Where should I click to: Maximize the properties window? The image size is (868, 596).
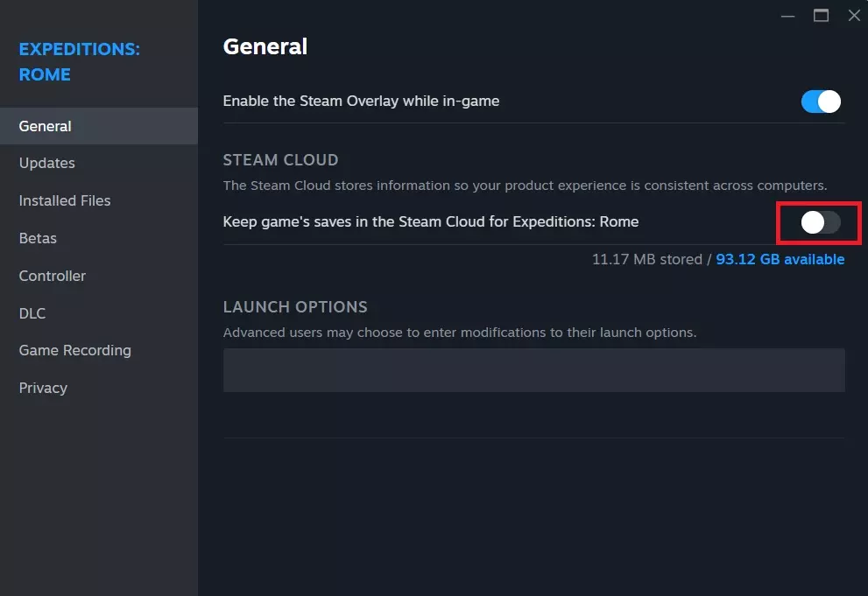tap(821, 16)
